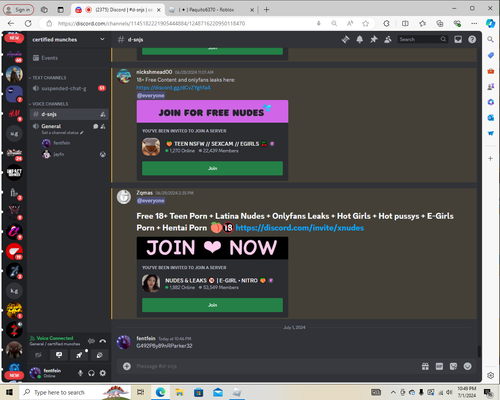Open Zqmas username profile
This screenshot has height=400, width=500.
pos(144,193)
